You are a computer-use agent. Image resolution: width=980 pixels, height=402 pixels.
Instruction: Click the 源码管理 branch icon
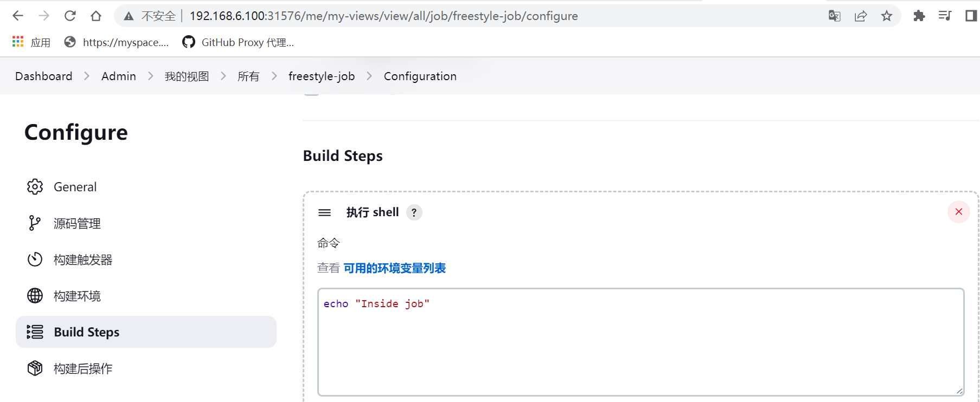pyautogui.click(x=35, y=223)
